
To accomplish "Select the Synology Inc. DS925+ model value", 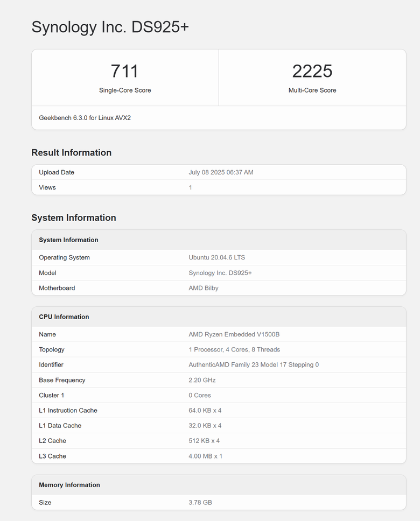I will point(220,273).
